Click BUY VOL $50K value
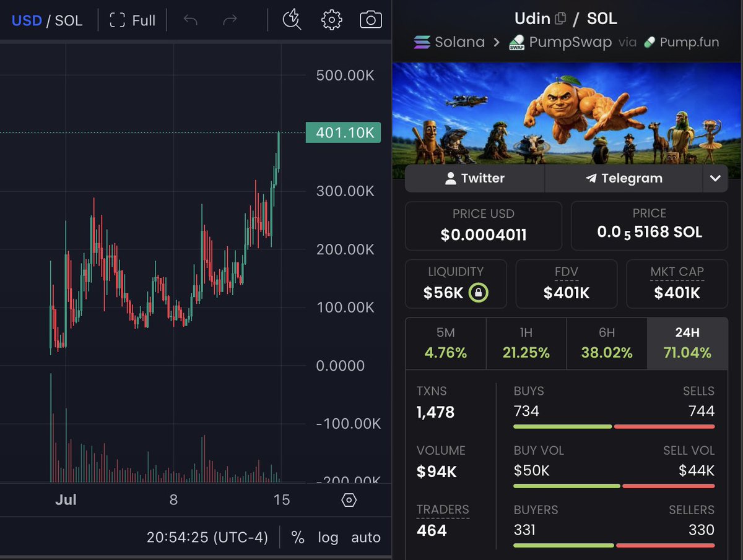The height and width of the screenshot is (560, 743). [x=532, y=470]
